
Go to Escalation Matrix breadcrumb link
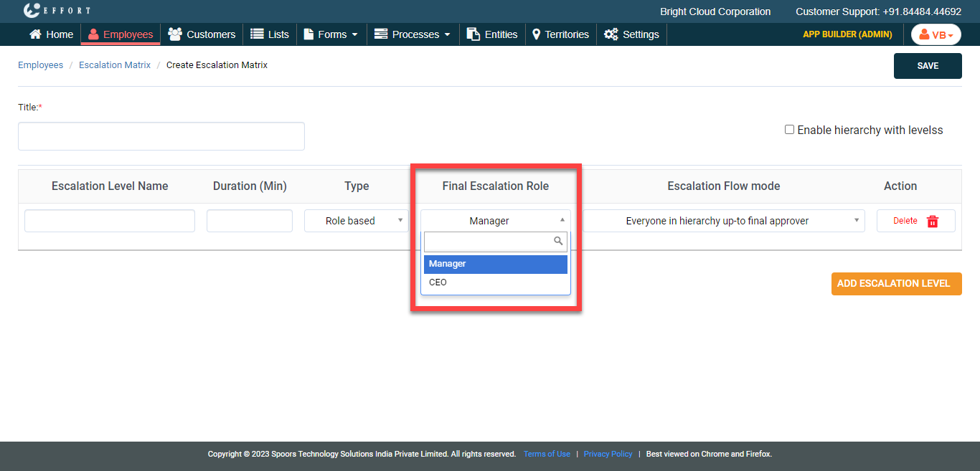click(x=115, y=65)
